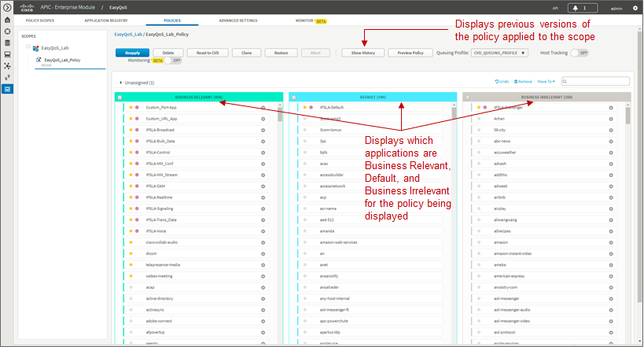Click the selected EasyQoS sidebar icon

coord(7,89)
